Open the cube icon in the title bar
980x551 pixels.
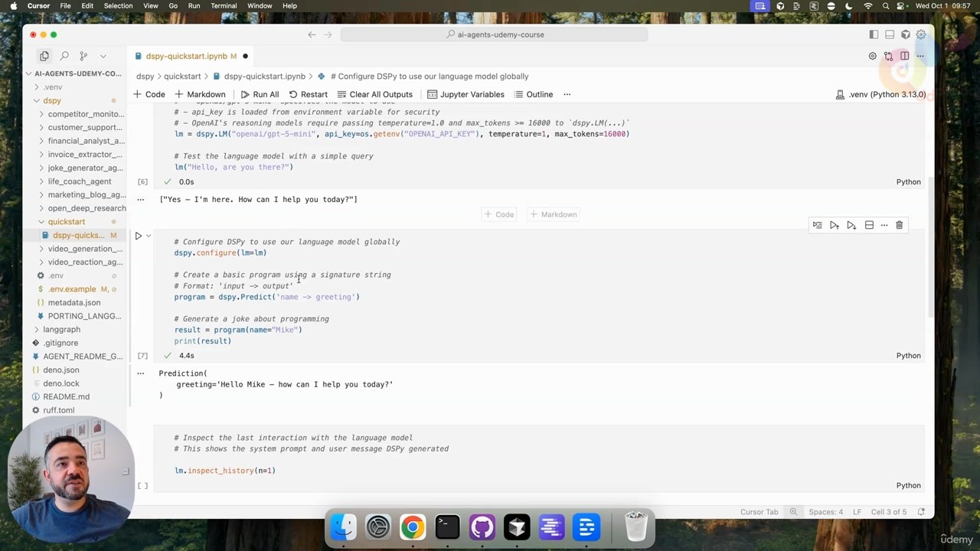click(x=906, y=34)
